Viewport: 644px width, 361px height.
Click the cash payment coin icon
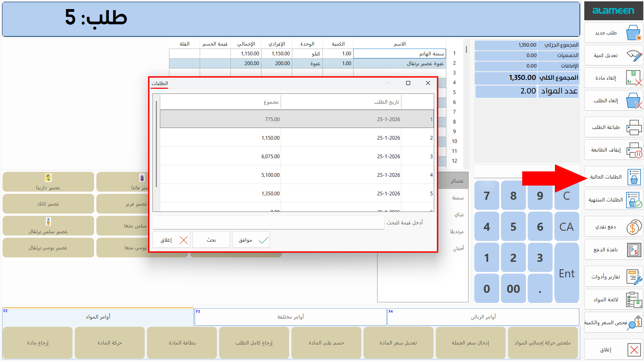point(634,227)
